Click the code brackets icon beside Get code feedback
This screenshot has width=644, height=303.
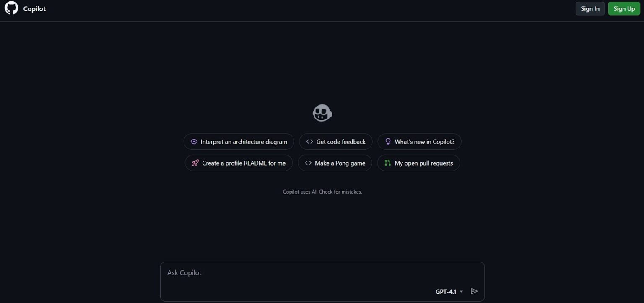tap(309, 141)
